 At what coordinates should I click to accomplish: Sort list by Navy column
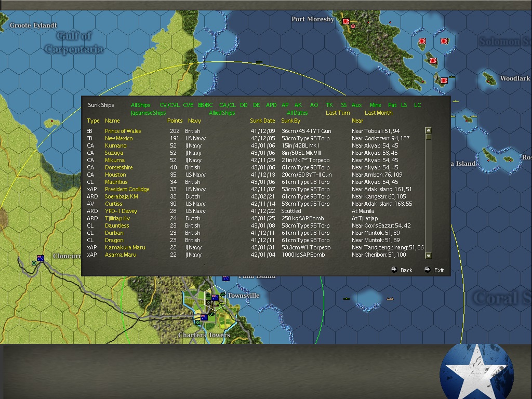point(194,121)
